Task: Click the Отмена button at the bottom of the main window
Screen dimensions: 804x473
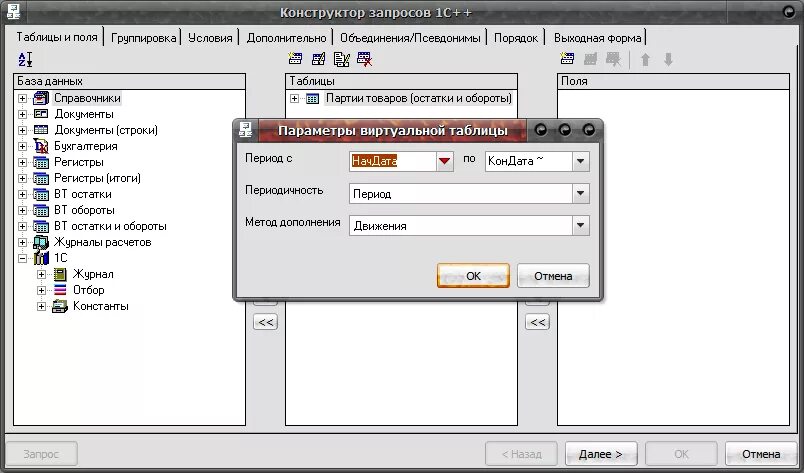Action: (x=761, y=454)
